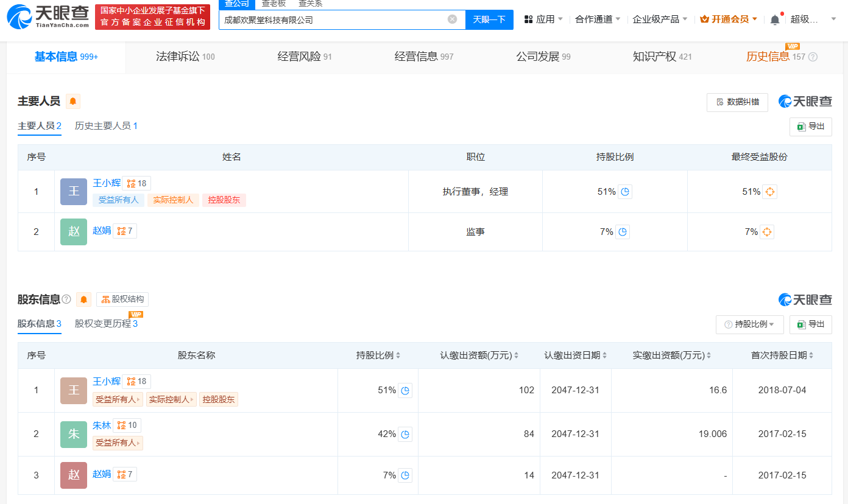Open the 股权结构 button
Image resolution: width=848 pixels, height=504 pixels.
tap(122, 299)
